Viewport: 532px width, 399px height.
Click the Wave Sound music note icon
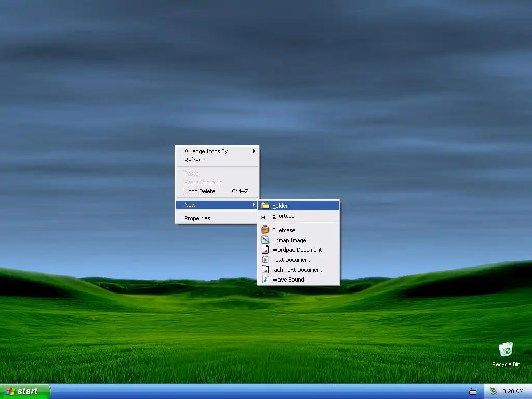(x=265, y=279)
